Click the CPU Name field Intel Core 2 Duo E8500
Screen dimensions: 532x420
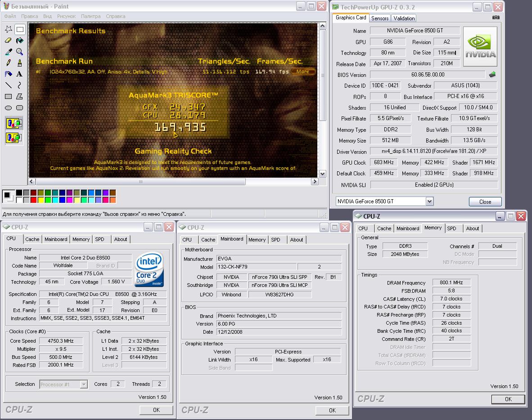click(x=86, y=258)
